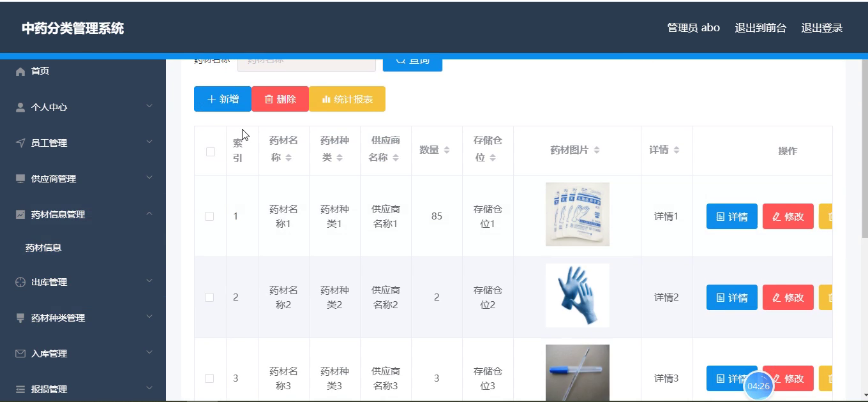Click the envelope icon beside 入库管理
The width and height of the screenshot is (868, 402).
coord(20,354)
